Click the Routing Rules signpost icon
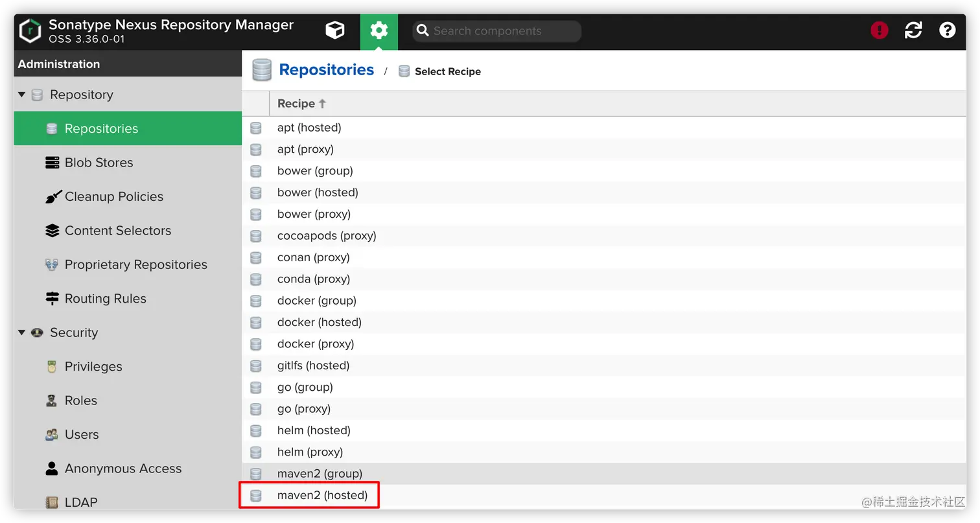The image size is (980, 523). tap(52, 299)
